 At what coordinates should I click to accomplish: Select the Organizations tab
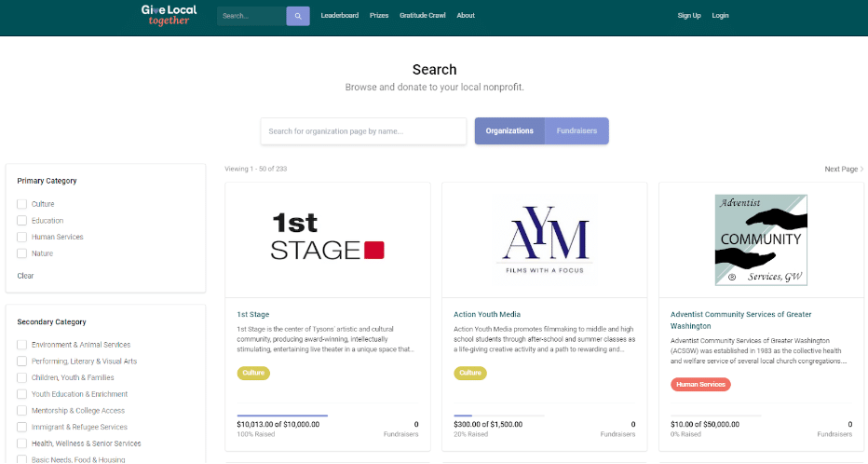point(509,131)
